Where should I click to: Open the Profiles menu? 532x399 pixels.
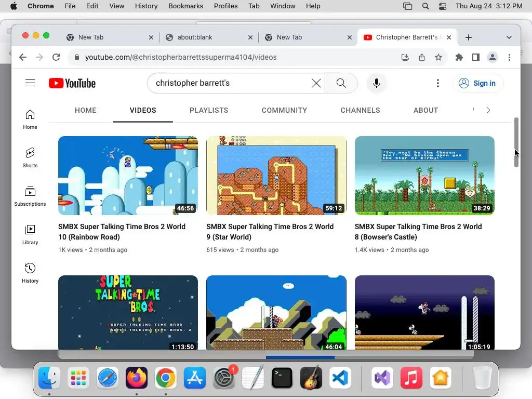[x=225, y=6]
